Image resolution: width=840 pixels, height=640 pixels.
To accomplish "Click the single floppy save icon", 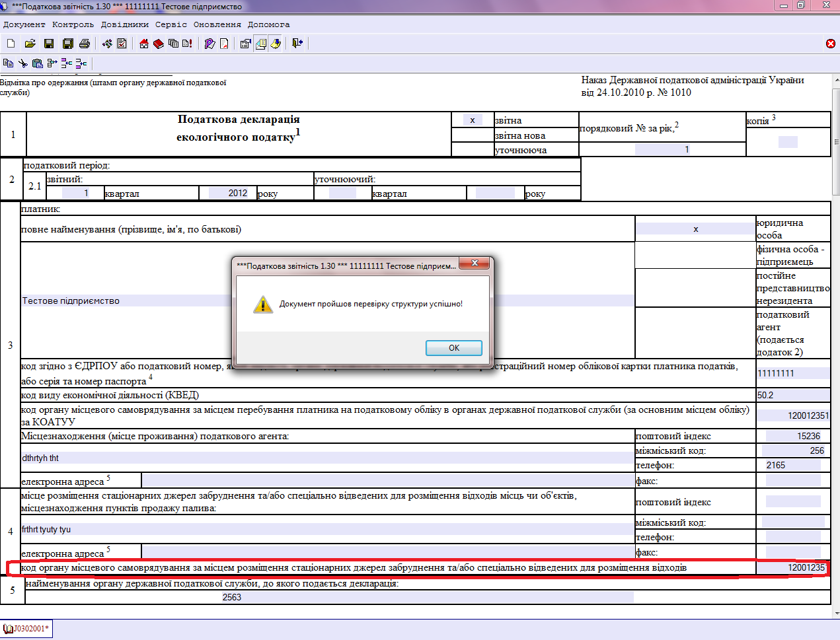I will click(48, 44).
